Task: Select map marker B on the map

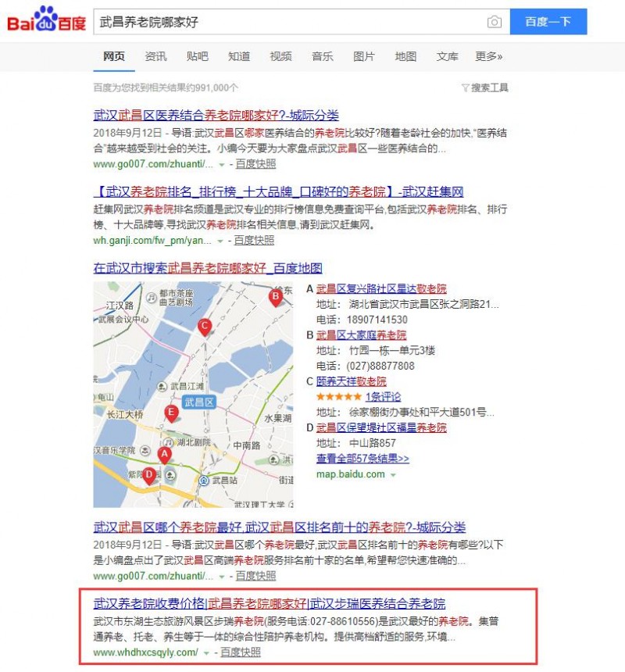Action: 277,297
